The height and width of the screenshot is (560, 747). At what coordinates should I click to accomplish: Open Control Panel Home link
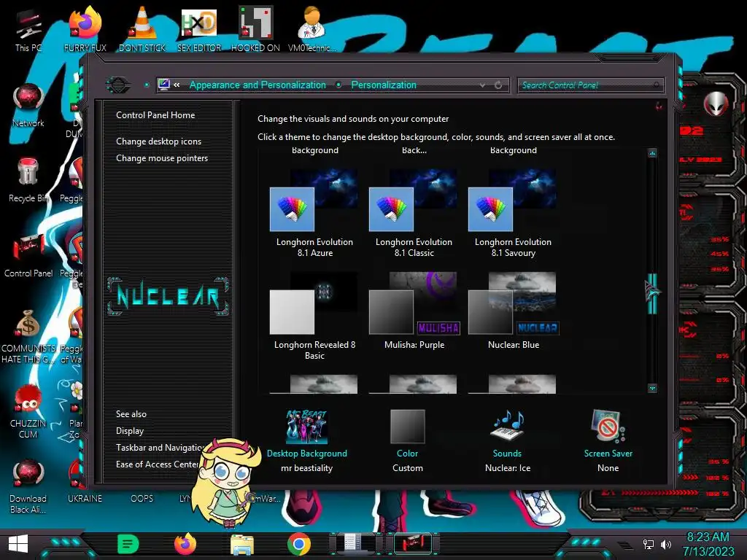tap(155, 115)
